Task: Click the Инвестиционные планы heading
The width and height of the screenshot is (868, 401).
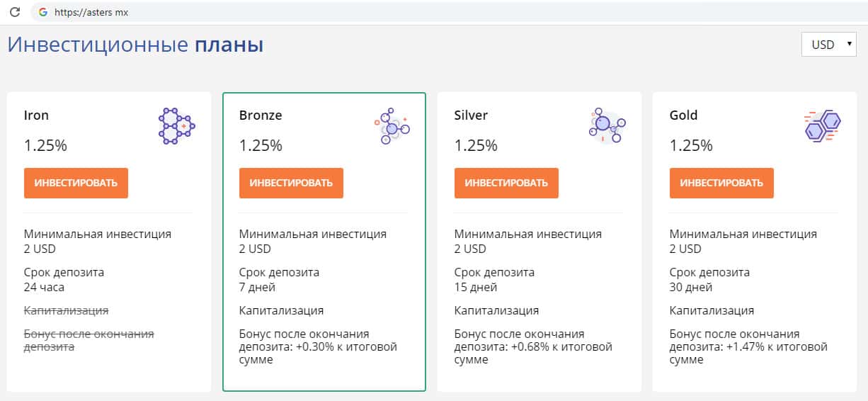Action: point(135,45)
